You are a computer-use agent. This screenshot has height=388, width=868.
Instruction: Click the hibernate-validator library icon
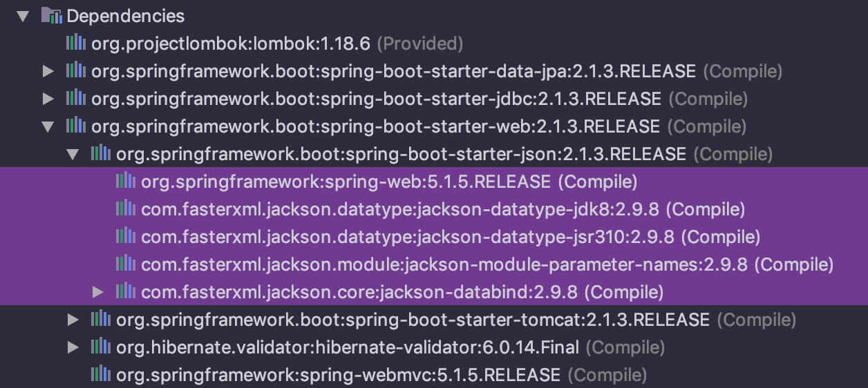[101, 347]
